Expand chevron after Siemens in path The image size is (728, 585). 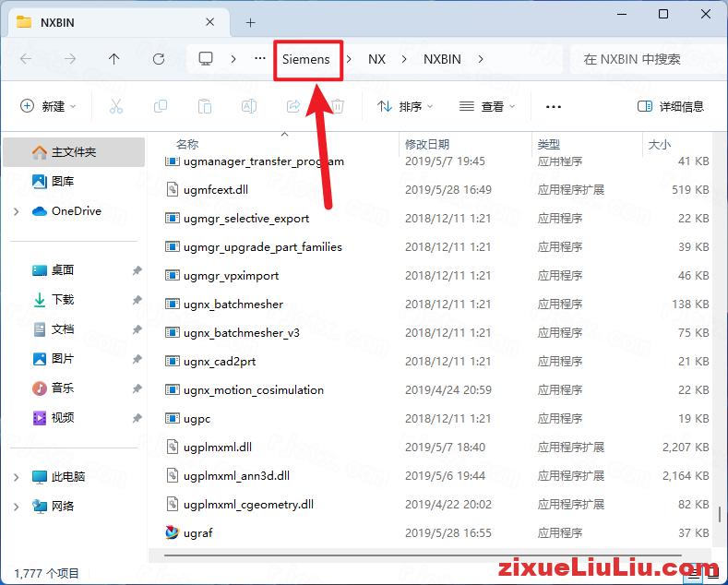[x=349, y=59]
